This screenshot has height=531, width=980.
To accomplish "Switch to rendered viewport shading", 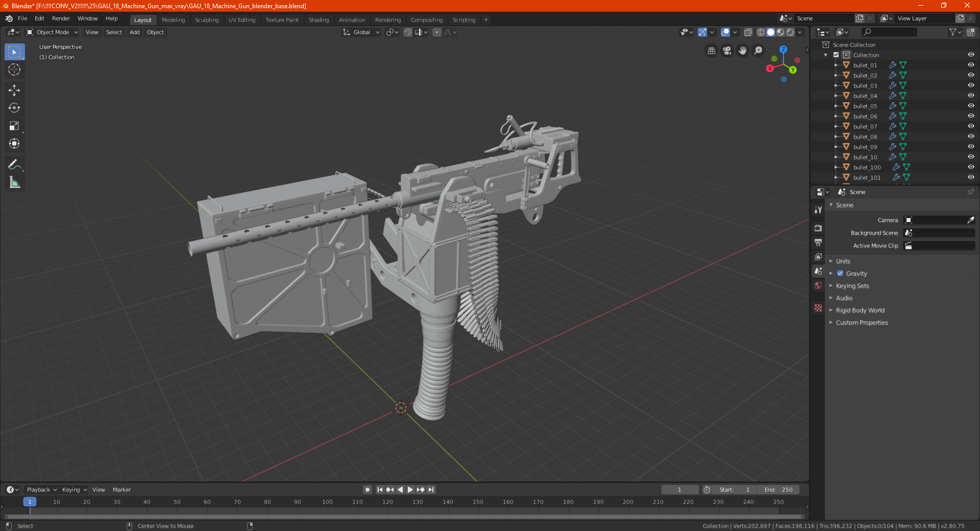I will (790, 32).
